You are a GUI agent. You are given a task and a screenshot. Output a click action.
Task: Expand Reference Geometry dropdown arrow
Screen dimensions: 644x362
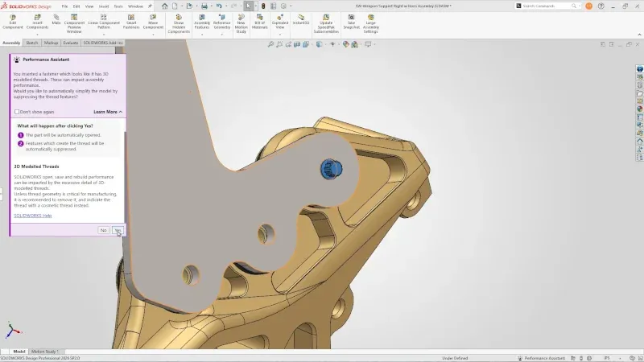pos(222,35)
